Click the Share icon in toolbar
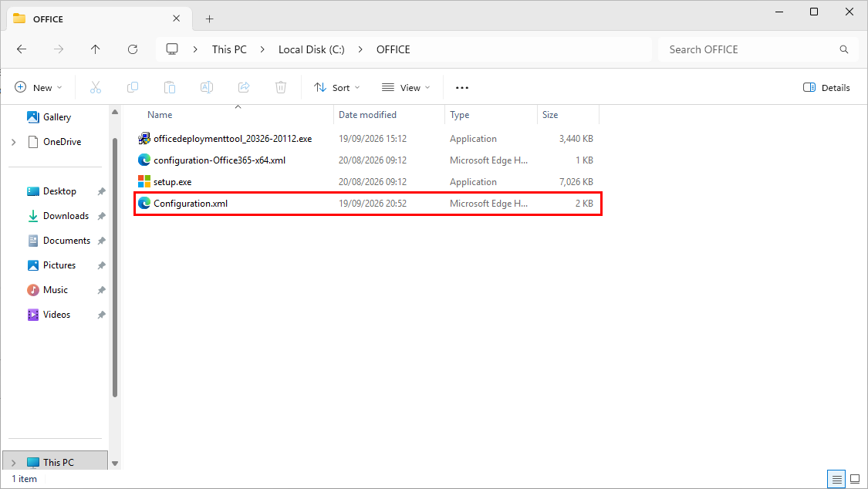The width and height of the screenshot is (868, 489). tap(244, 87)
